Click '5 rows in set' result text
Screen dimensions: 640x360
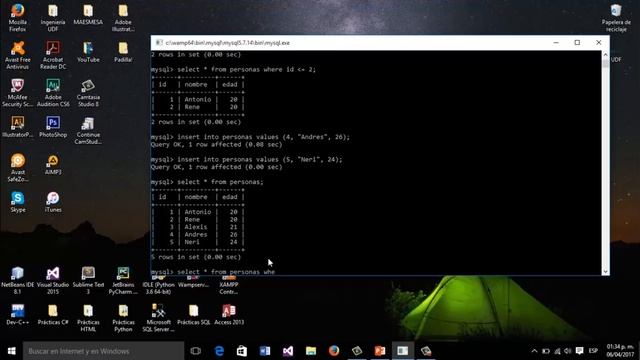click(196, 257)
